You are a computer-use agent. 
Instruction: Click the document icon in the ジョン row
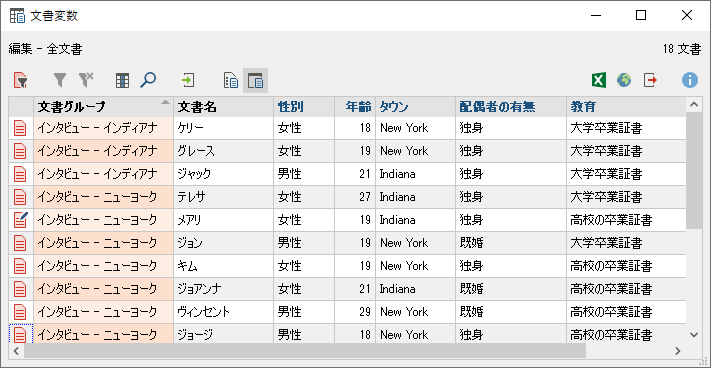[20, 243]
